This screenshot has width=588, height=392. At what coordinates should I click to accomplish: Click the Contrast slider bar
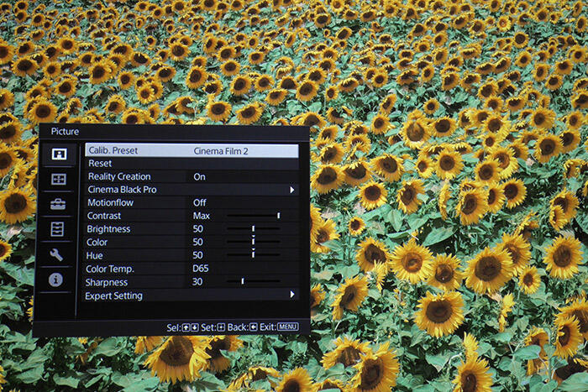click(x=253, y=216)
